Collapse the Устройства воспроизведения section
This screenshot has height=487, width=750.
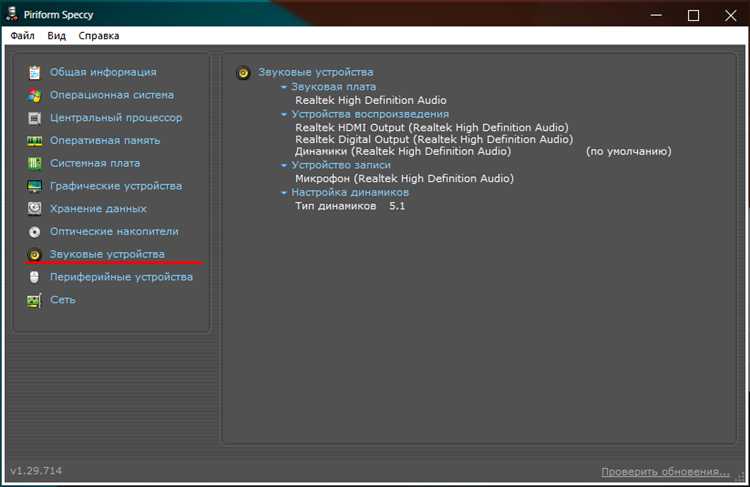[x=284, y=114]
